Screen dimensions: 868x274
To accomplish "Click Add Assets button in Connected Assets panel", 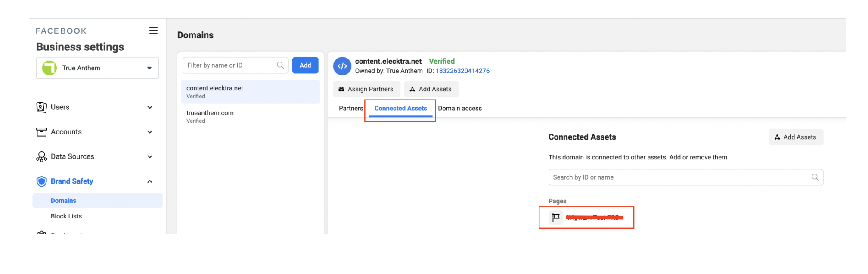I will tap(796, 137).
